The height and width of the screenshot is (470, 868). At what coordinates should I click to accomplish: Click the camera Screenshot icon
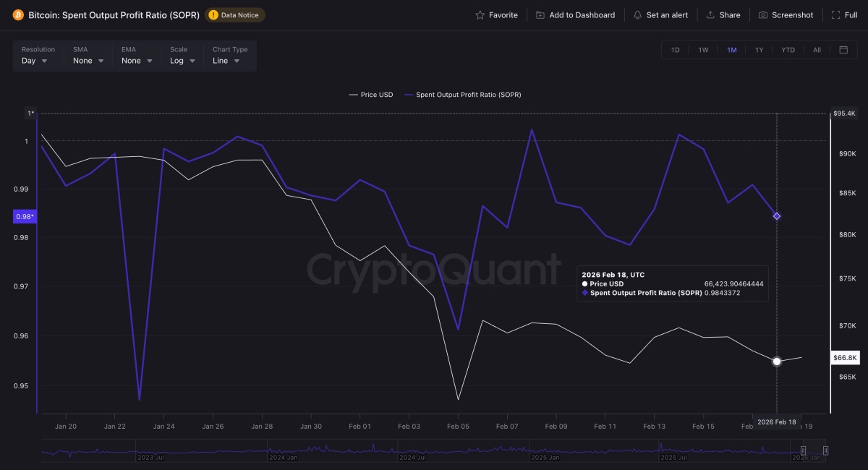(x=763, y=14)
